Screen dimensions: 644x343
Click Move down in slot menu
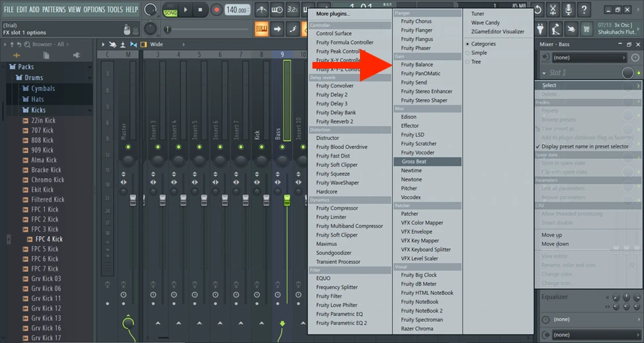pyautogui.click(x=555, y=244)
